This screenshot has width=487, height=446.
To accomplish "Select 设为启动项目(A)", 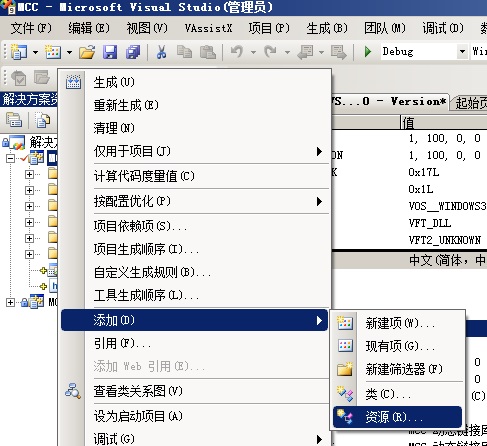I will pos(195,416).
